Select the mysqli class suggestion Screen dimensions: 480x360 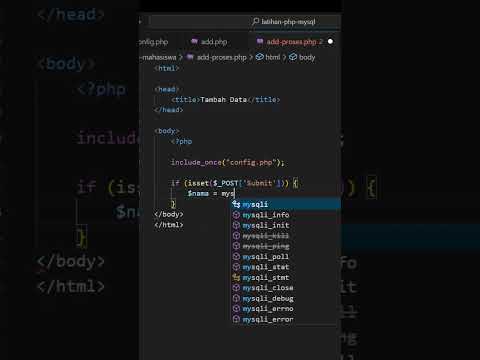286,204
